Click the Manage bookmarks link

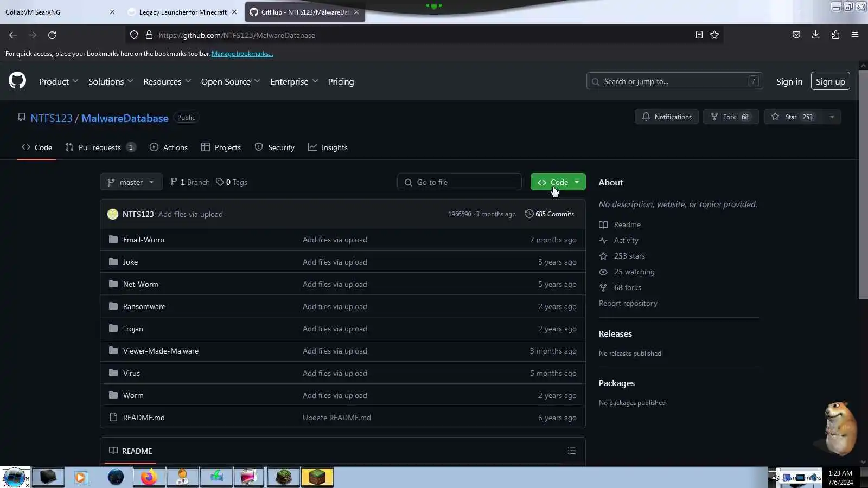(x=242, y=54)
